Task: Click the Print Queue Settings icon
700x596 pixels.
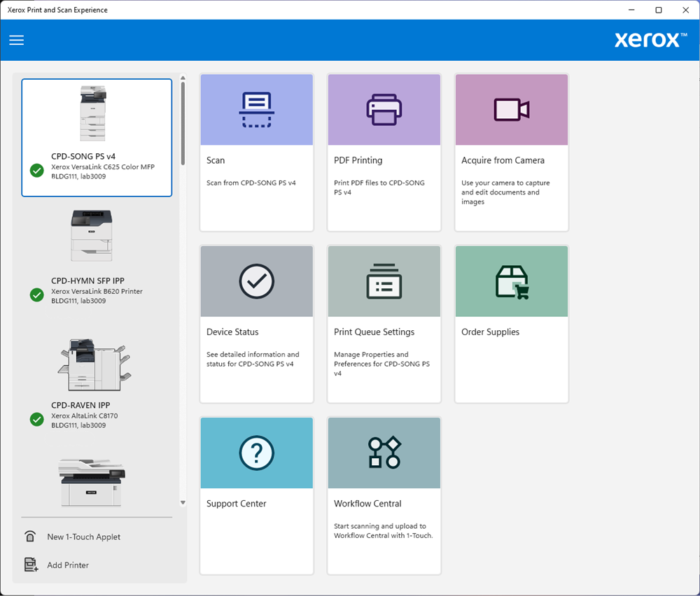Action: [x=384, y=281]
